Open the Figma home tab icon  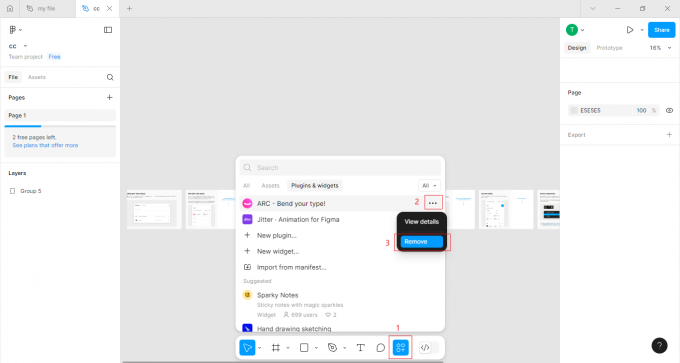tap(10, 8)
